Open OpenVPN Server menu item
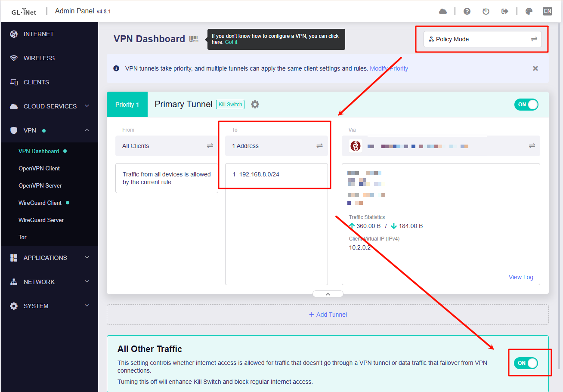The image size is (563, 392). [40, 185]
